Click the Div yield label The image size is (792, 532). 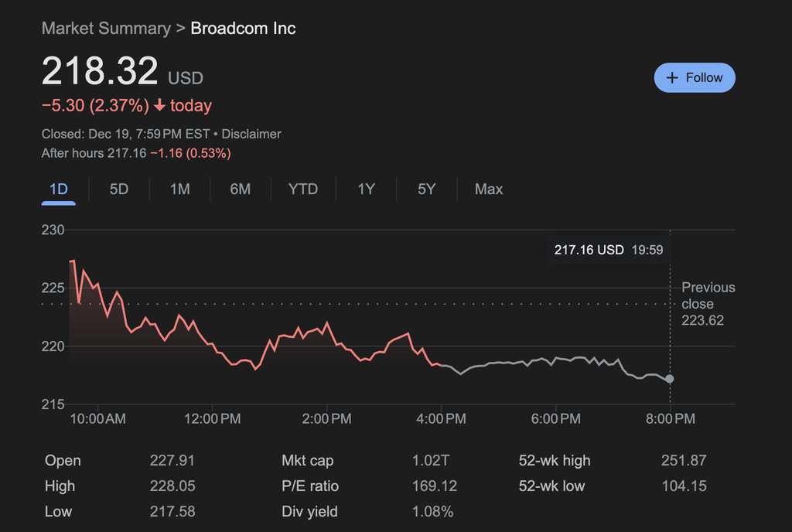point(309,511)
